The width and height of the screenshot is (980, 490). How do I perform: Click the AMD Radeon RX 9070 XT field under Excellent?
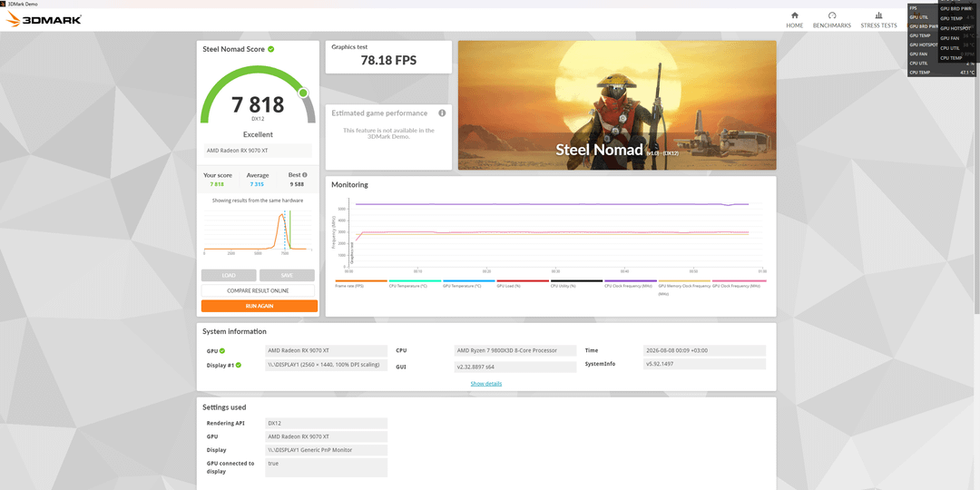coord(258,151)
